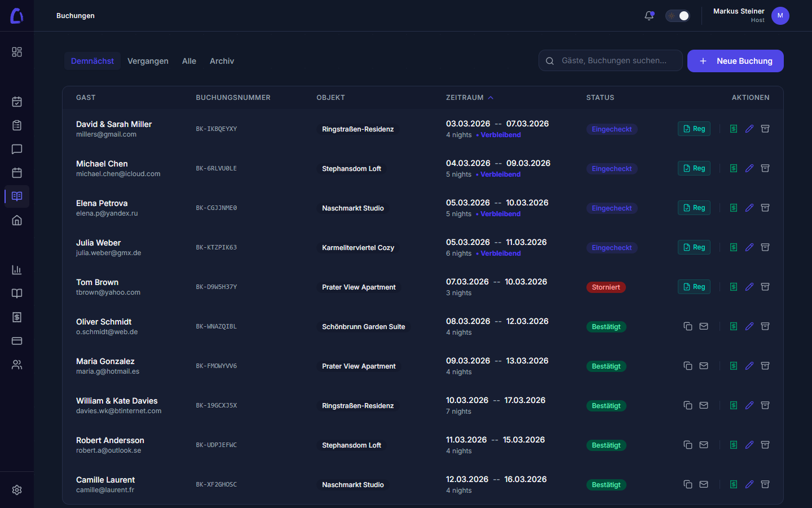This screenshot has height=508, width=812.
Task: Click the Storniert status badge
Action: click(606, 287)
